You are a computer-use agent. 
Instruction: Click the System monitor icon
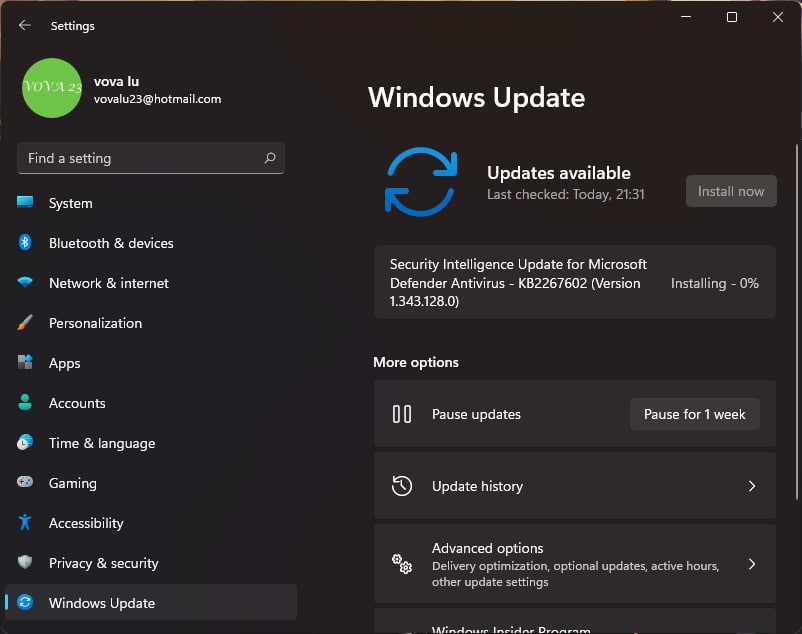[x=25, y=202]
